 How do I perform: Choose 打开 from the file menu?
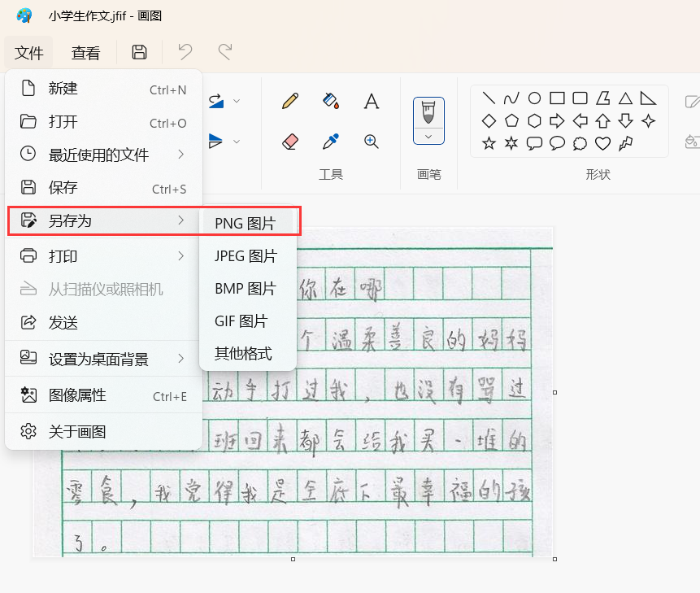103,122
